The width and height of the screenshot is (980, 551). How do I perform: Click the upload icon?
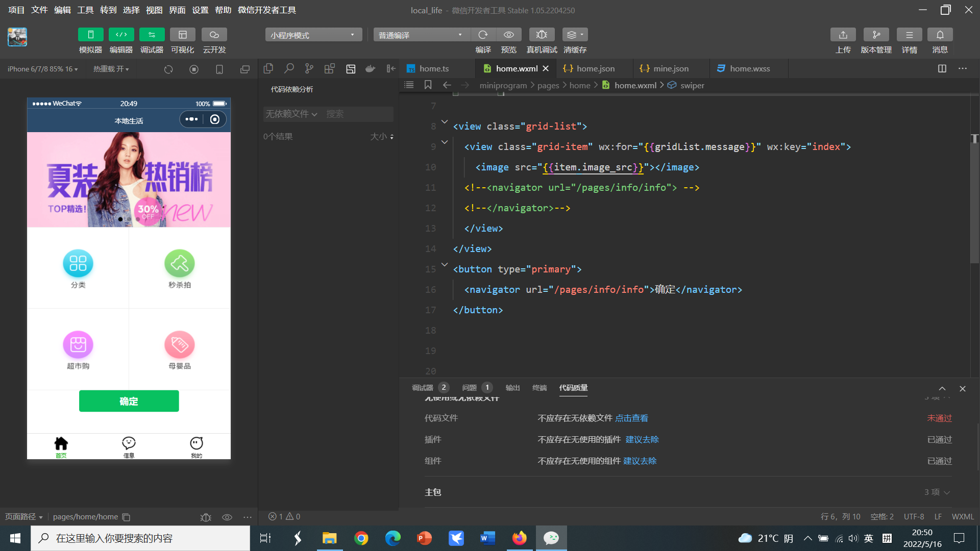pos(843,35)
